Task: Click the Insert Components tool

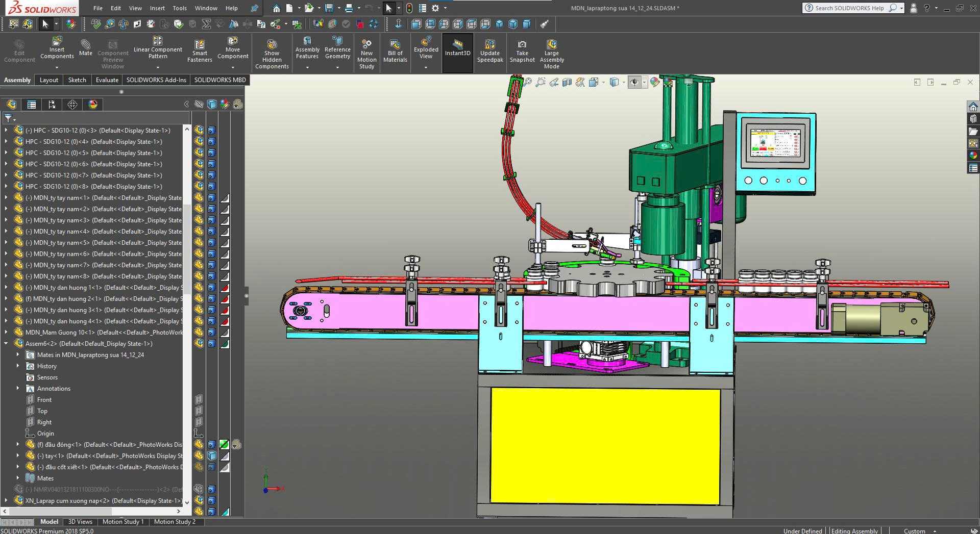Action: point(57,49)
